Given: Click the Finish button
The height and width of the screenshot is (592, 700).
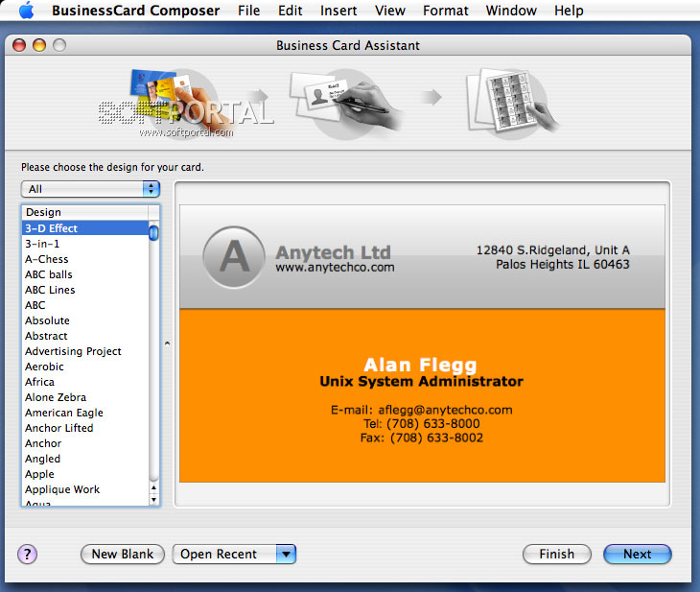Looking at the screenshot, I should 557,554.
